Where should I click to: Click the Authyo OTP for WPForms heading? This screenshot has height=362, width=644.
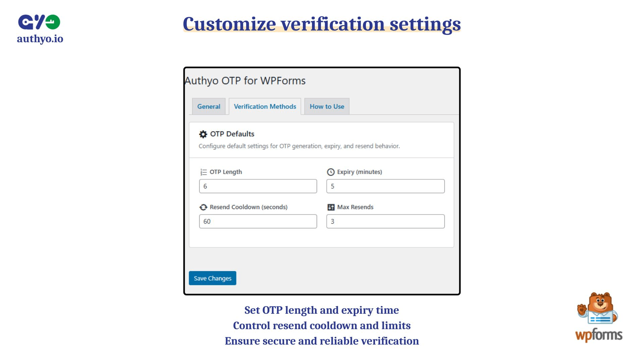point(245,81)
